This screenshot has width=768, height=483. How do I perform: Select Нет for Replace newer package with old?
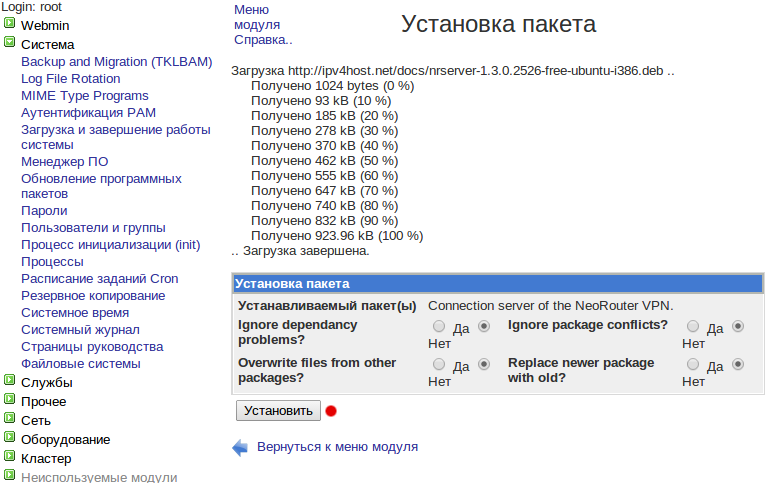click(738, 364)
